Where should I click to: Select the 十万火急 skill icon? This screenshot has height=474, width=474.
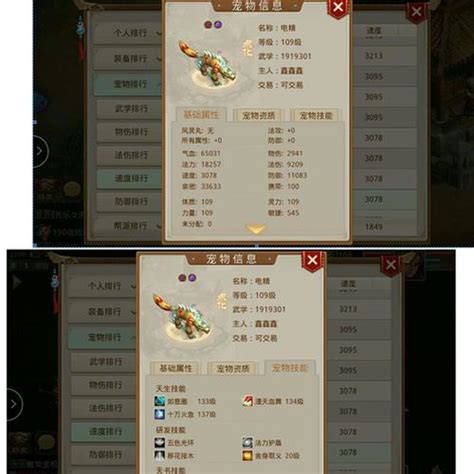pyautogui.click(x=160, y=414)
